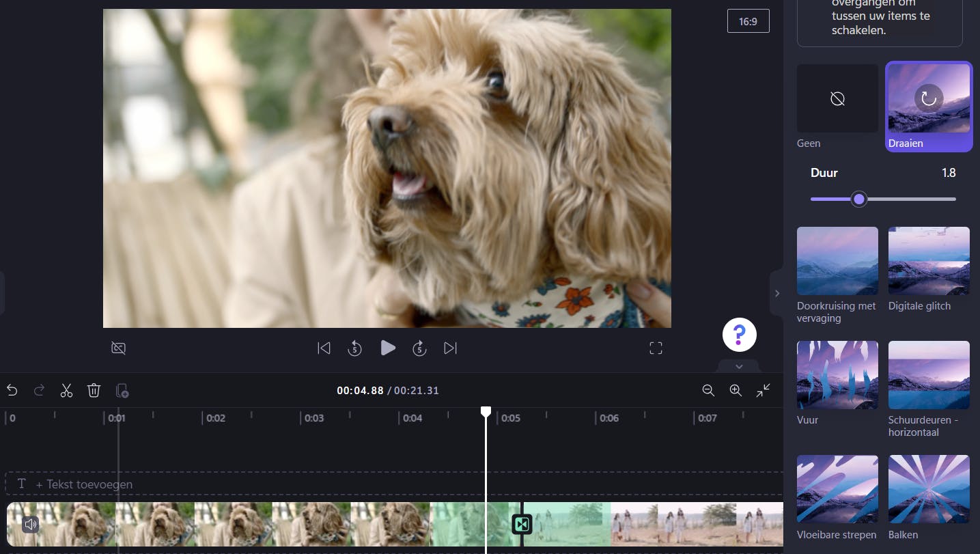This screenshot has height=554, width=980.
Task: Open the 16:9 aspect ratio menu
Action: click(748, 21)
